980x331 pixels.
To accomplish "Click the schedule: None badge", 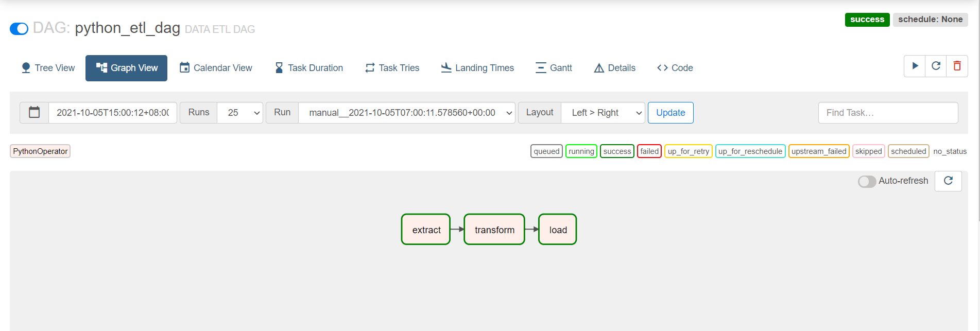I will (x=931, y=20).
